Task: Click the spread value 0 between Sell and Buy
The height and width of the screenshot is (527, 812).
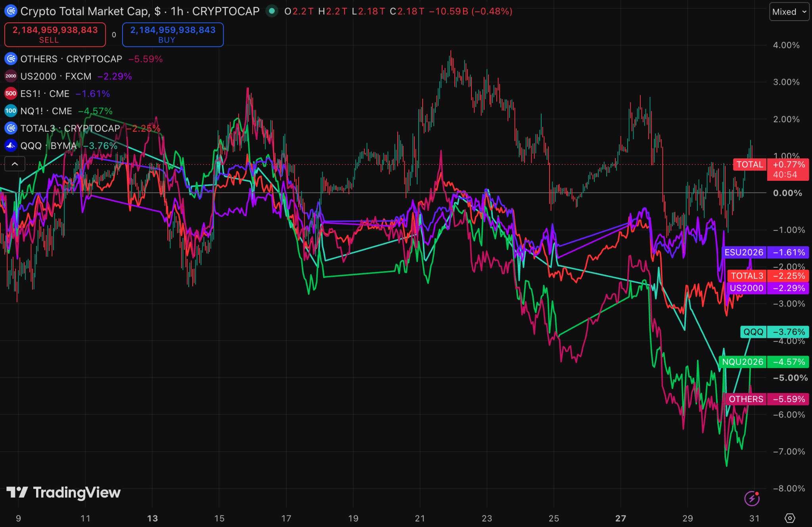Action: (x=114, y=35)
